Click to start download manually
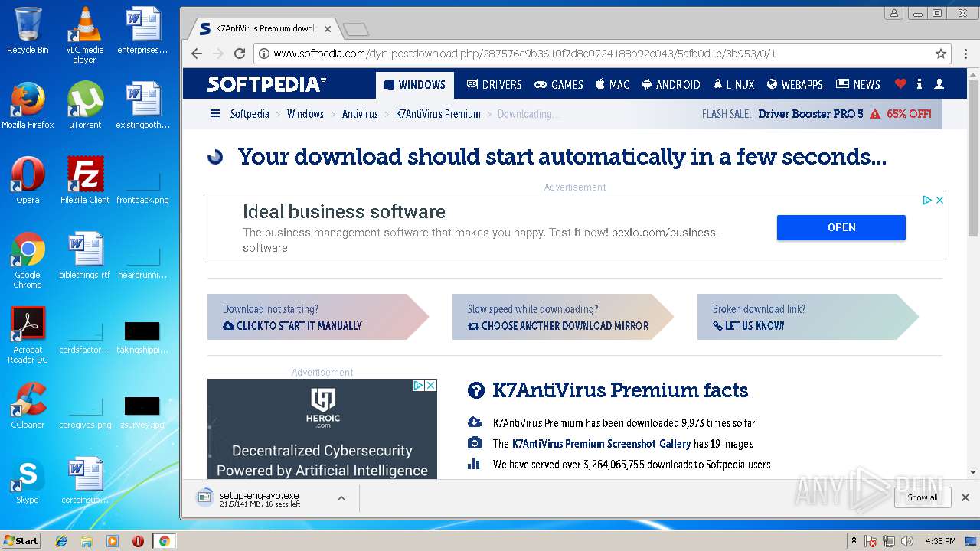The height and width of the screenshot is (551, 980). (292, 325)
